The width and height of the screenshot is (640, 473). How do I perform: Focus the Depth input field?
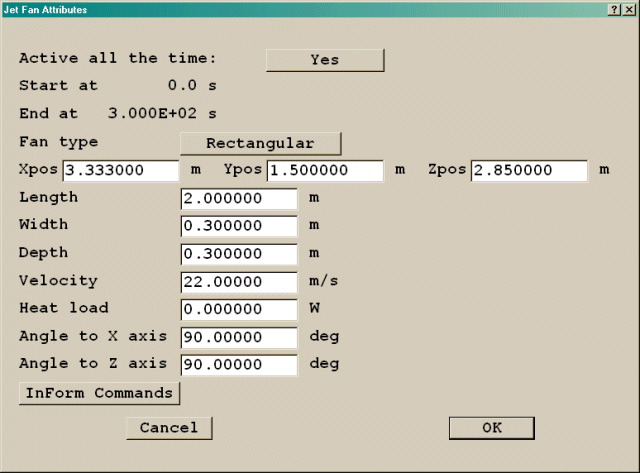click(x=239, y=254)
